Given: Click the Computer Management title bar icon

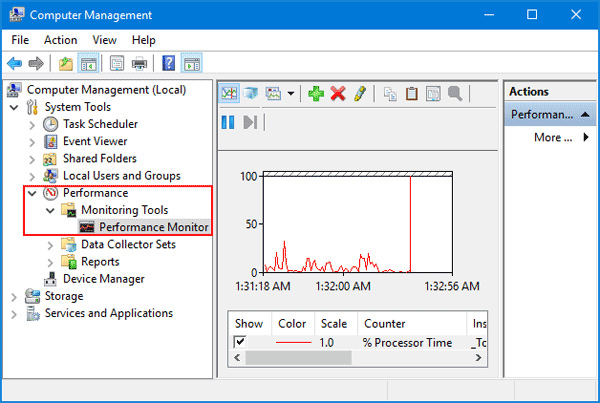Looking at the screenshot, I should [16, 15].
